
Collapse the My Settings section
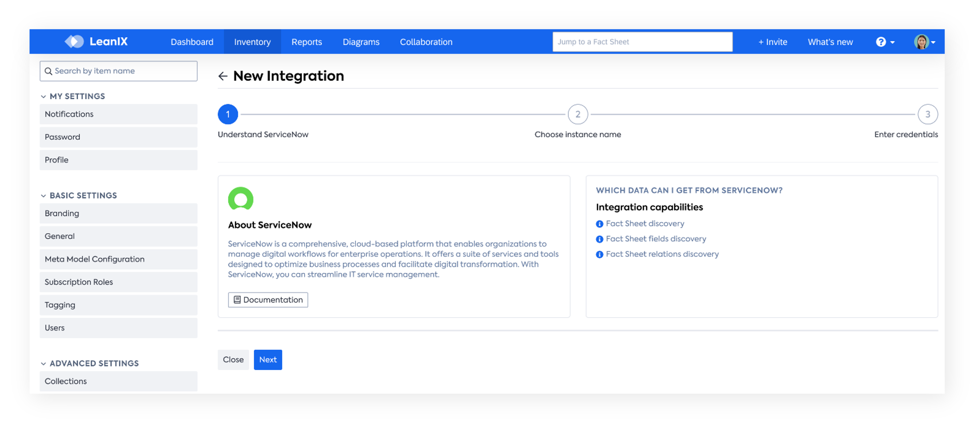(43, 97)
